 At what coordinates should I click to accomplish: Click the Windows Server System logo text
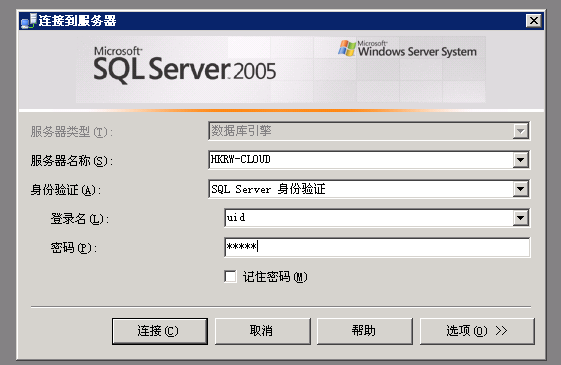(x=417, y=49)
